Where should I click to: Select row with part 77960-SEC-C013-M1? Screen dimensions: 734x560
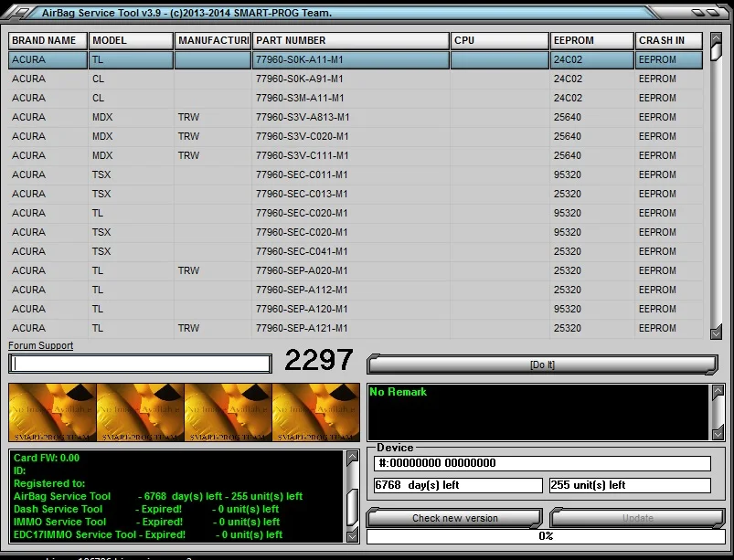point(356,195)
